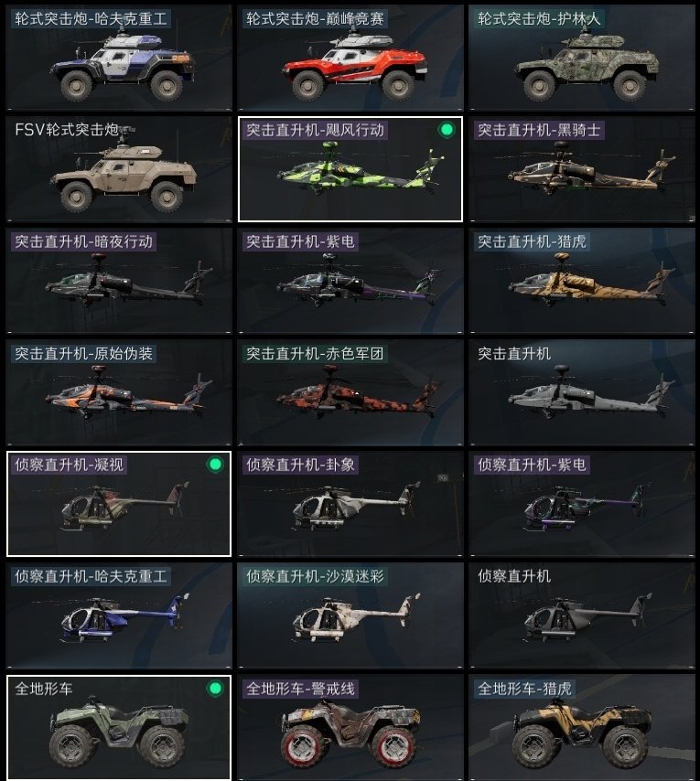The width and height of the screenshot is (700, 781).
Task: Select the red-wheeled 全地形车-警戒线 ATV skin
Action: [x=350, y=727]
